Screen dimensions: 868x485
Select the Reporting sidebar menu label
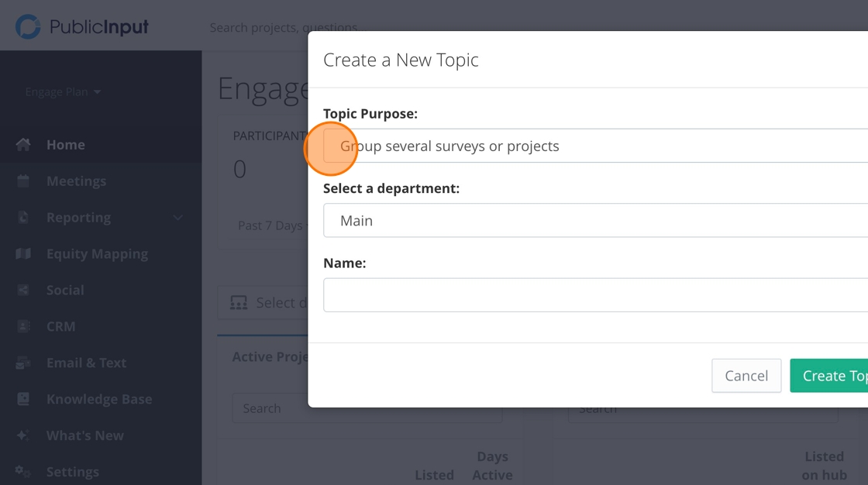click(78, 218)
